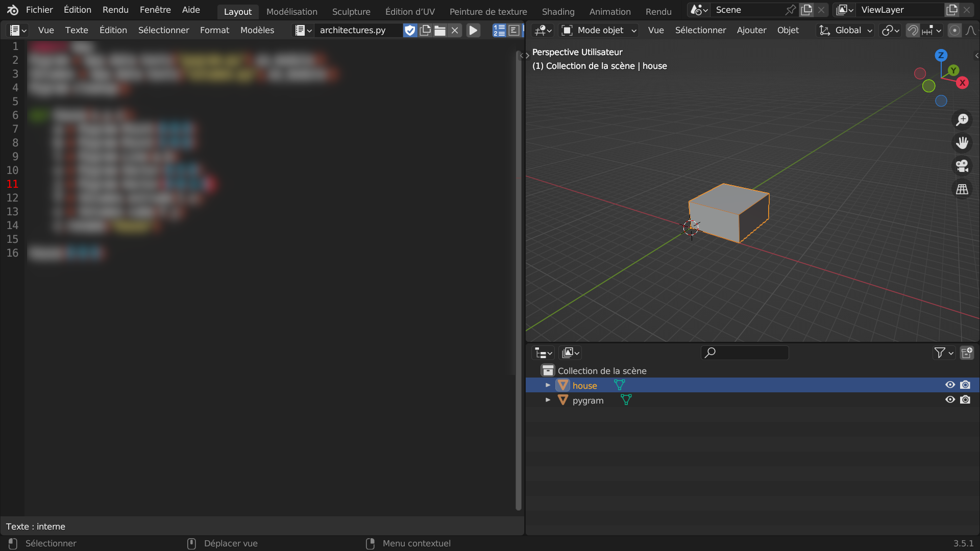
Task: Open the Modèles menu in text editor
Action: 257,31
